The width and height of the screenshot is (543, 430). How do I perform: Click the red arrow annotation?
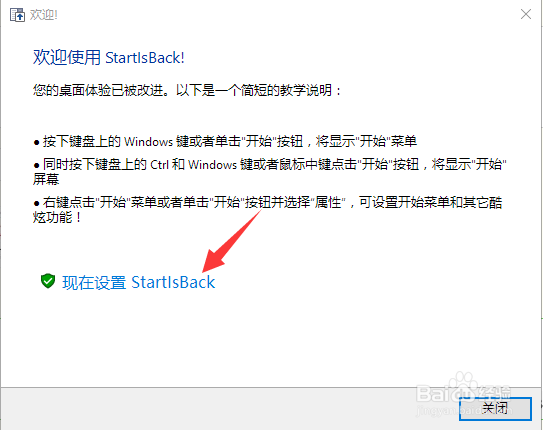pyautogui.click(x=231, y=241)
